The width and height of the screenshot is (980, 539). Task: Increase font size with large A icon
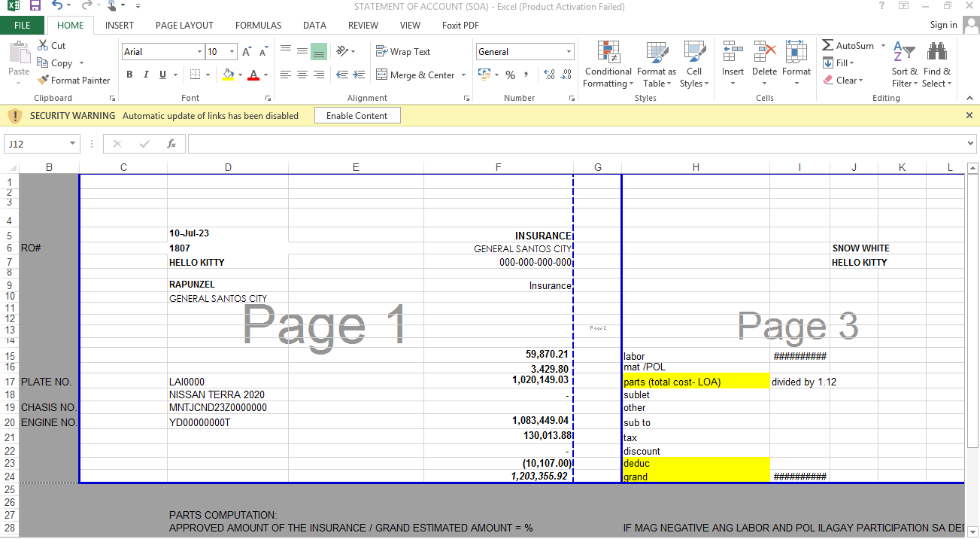click(247, 52)
